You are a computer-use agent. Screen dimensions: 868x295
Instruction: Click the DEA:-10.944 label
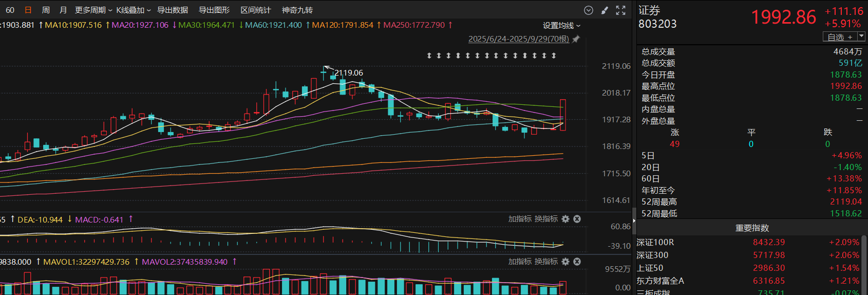(40, 220)
